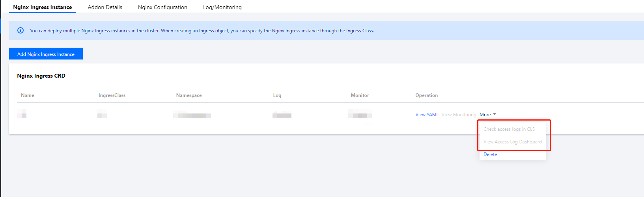Select Check access logs in CLS
This screenshot has height=197, width=644.
[509, 129]
